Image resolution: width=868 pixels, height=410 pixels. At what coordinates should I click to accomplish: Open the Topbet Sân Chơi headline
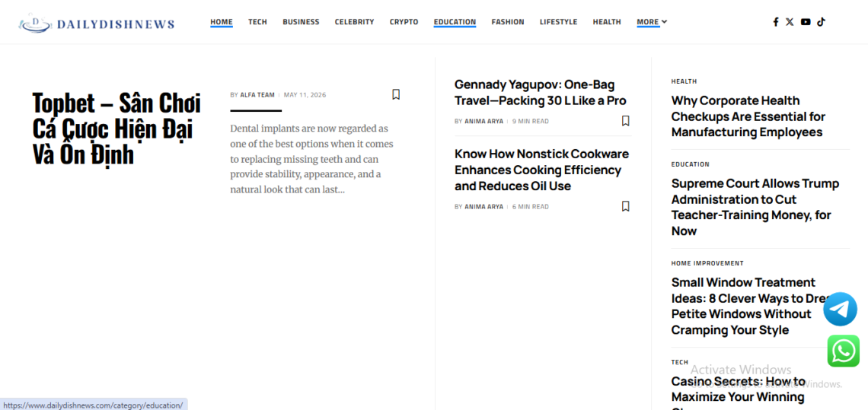[x=116, y=129]
